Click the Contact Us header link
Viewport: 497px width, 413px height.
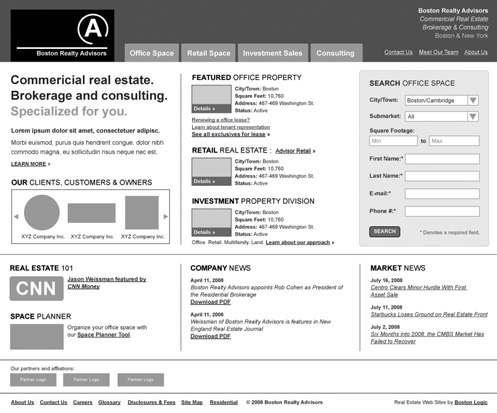(398, 52)
